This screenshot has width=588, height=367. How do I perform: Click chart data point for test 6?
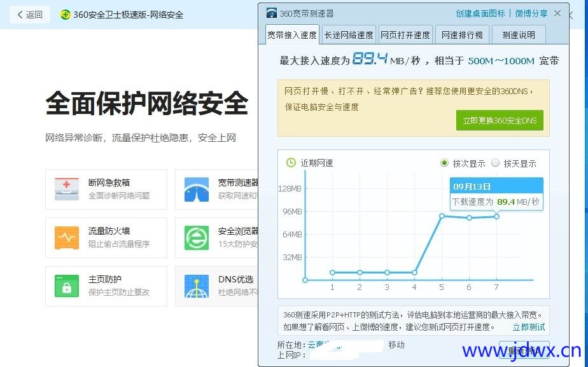point(469,218)
